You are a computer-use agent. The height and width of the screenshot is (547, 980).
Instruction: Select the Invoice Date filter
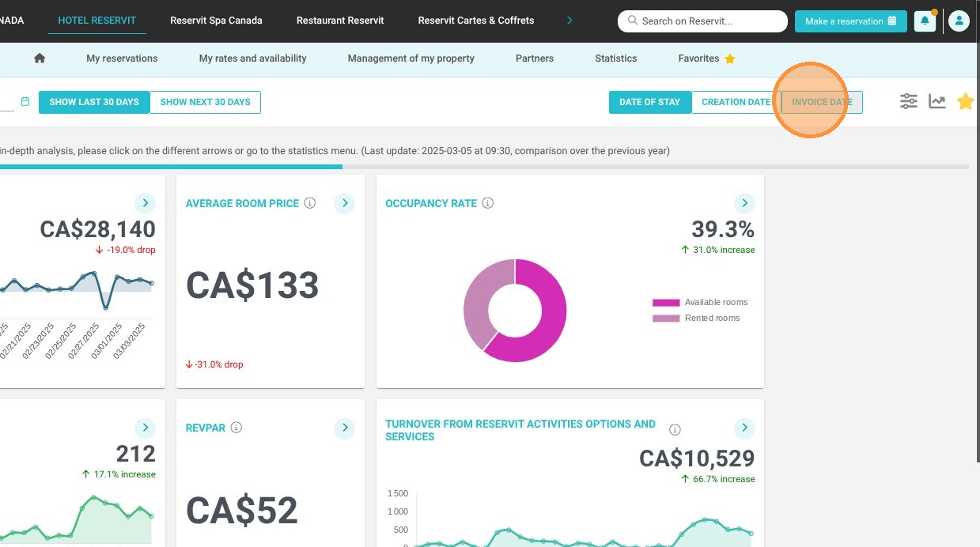(x=822, y=102)
